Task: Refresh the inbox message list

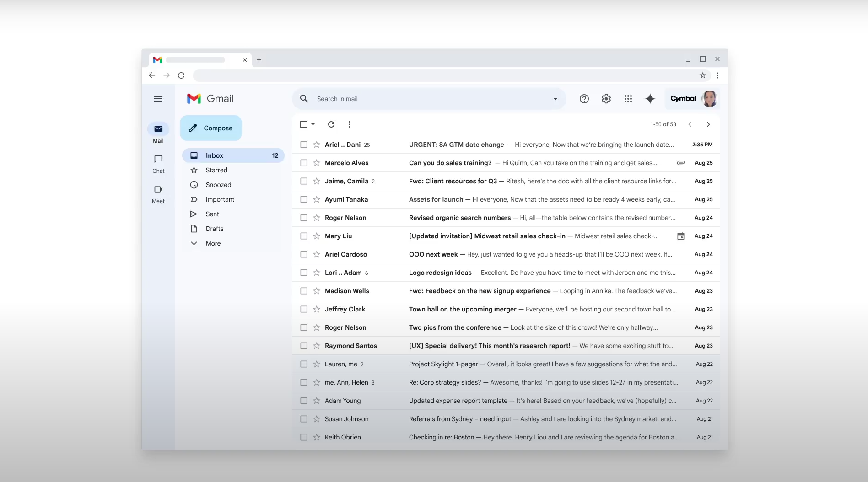Action: click(x=331, y=124)
